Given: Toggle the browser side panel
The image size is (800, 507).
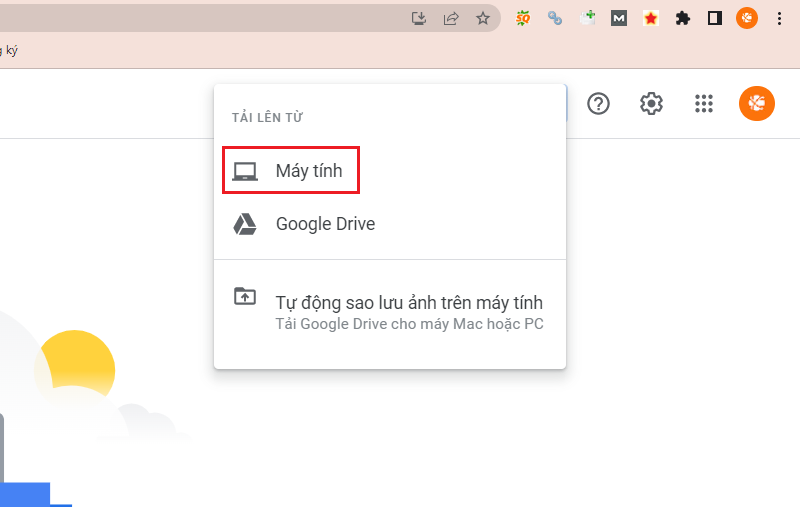Looking at the screenshot, I should click(715, 19).
